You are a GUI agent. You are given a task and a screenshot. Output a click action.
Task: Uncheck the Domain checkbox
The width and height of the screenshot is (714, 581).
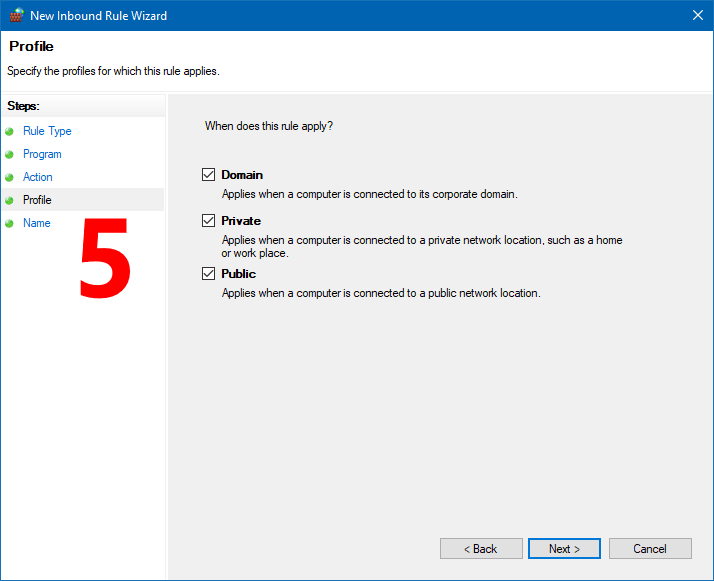209,174
